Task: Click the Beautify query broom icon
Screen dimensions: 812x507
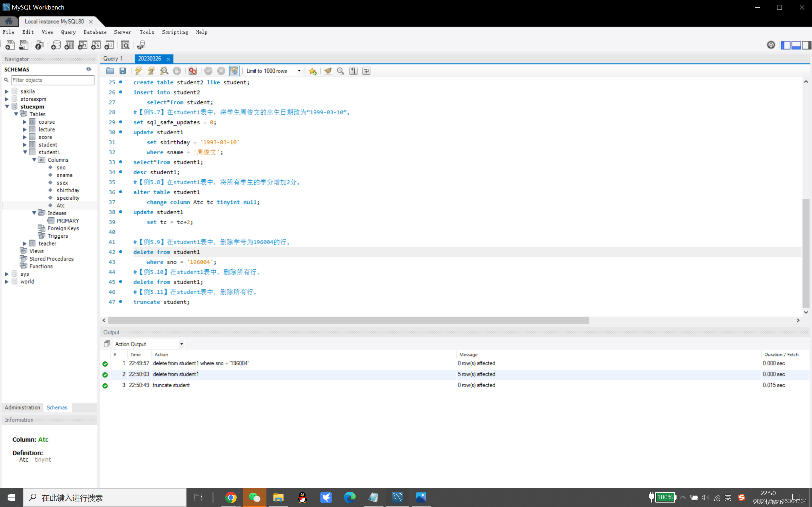Action: point(328,71)
